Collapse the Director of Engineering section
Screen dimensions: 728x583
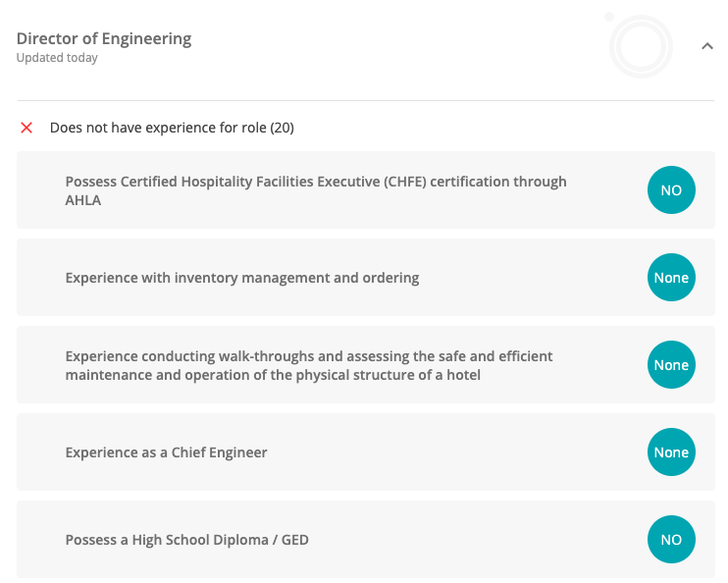(707, 46)
